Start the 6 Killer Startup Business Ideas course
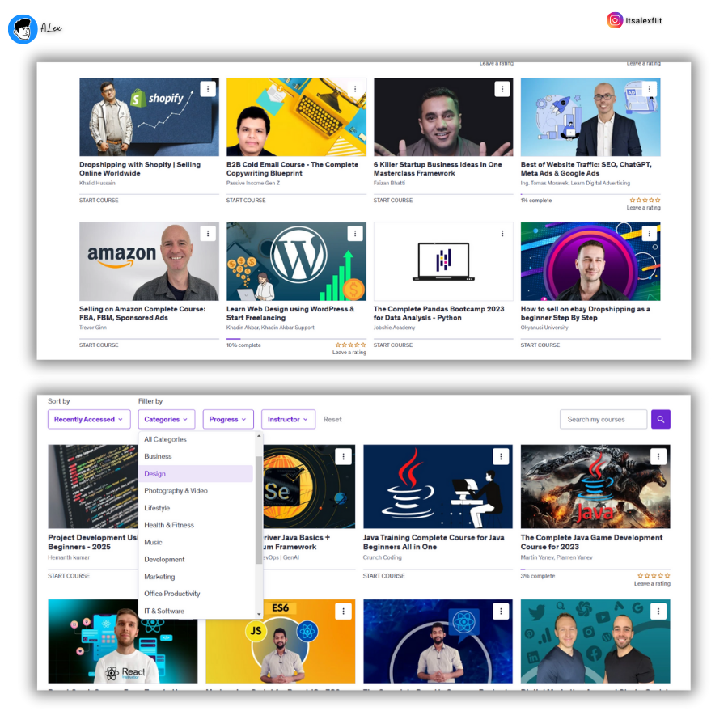 click(x=393, y=201)
